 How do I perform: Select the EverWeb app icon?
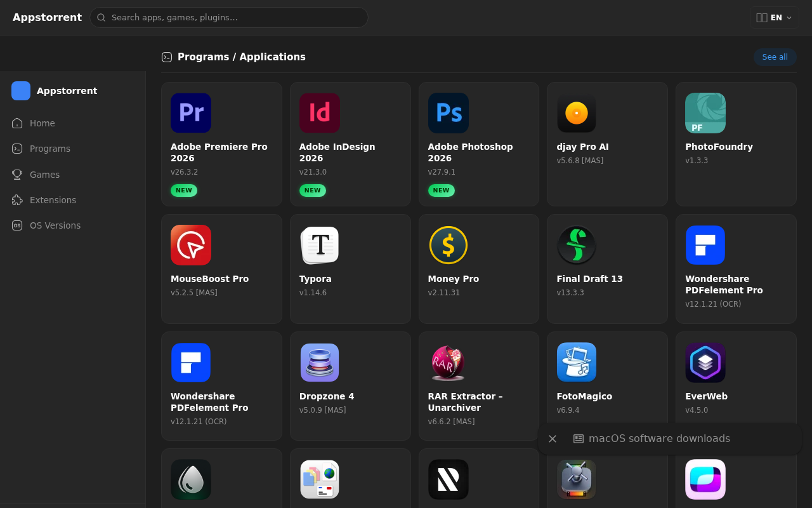[x=705, y=363]
